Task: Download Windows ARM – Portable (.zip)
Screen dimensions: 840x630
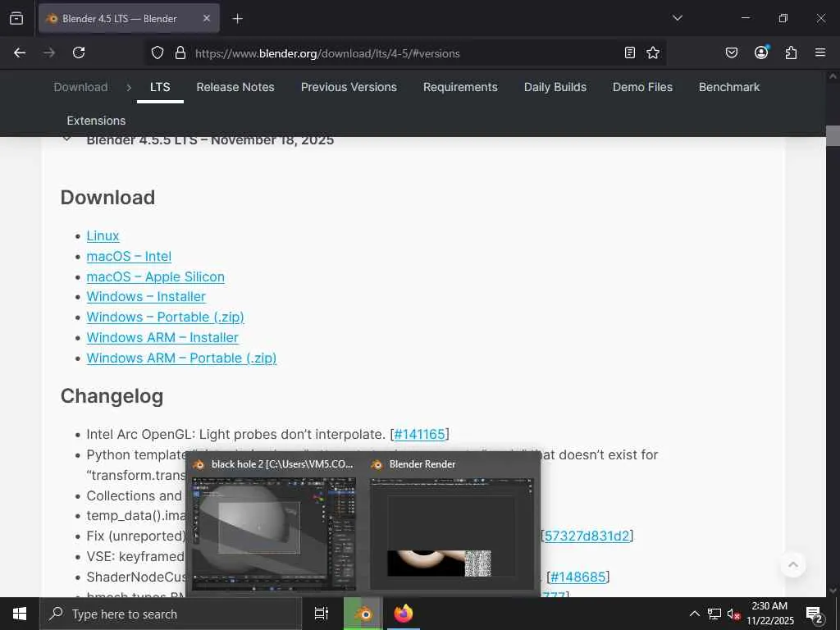Action: point(181,358)
